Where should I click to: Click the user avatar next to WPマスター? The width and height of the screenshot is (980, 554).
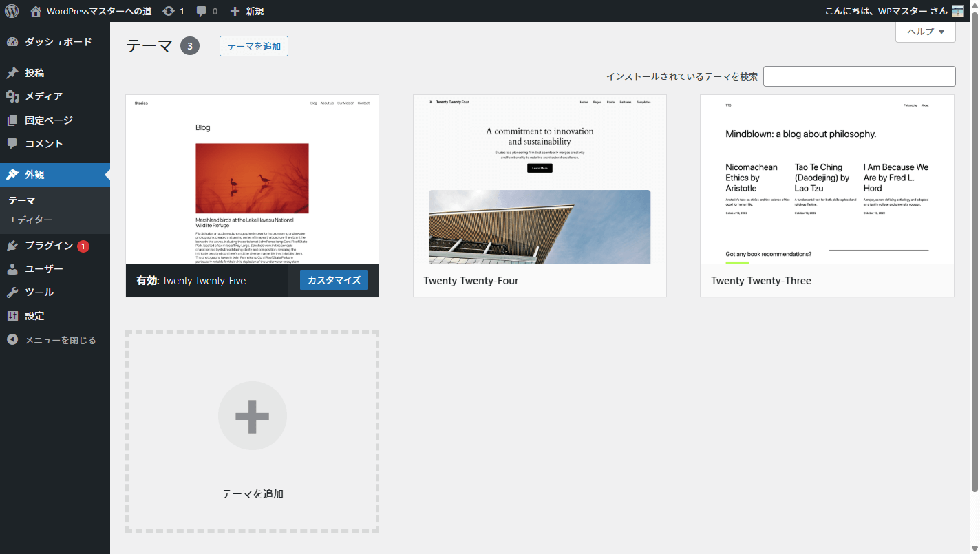(957, 11)
